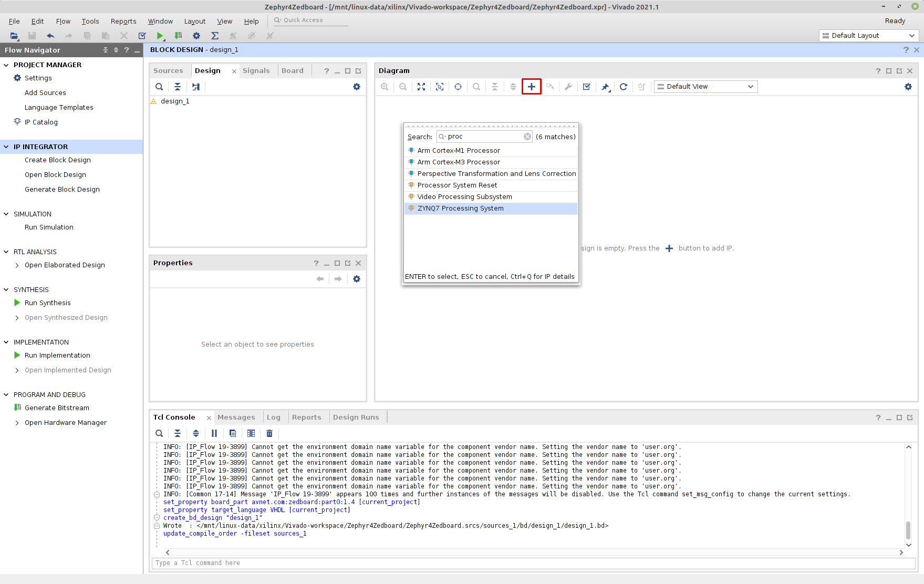Open the Default View dropdown in Diagram
This screenshot has width=924, height=584.
[705, 87]
